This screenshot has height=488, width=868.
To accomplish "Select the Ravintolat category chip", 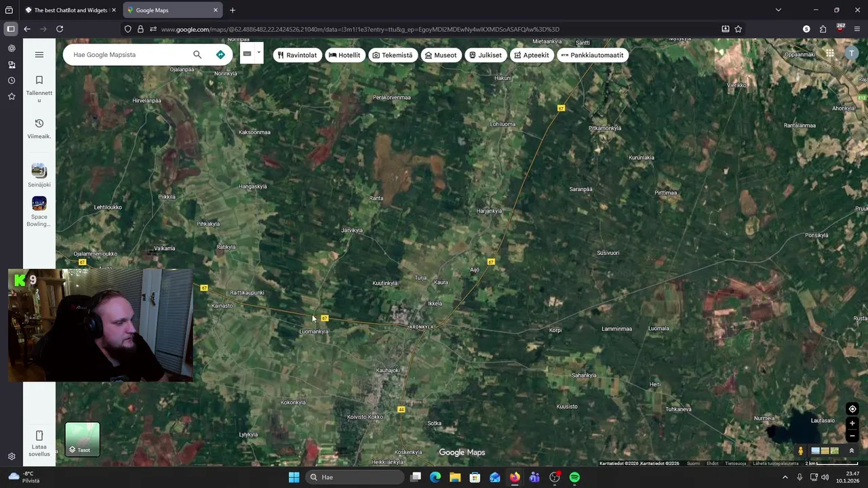I will [x=297, y=56].
